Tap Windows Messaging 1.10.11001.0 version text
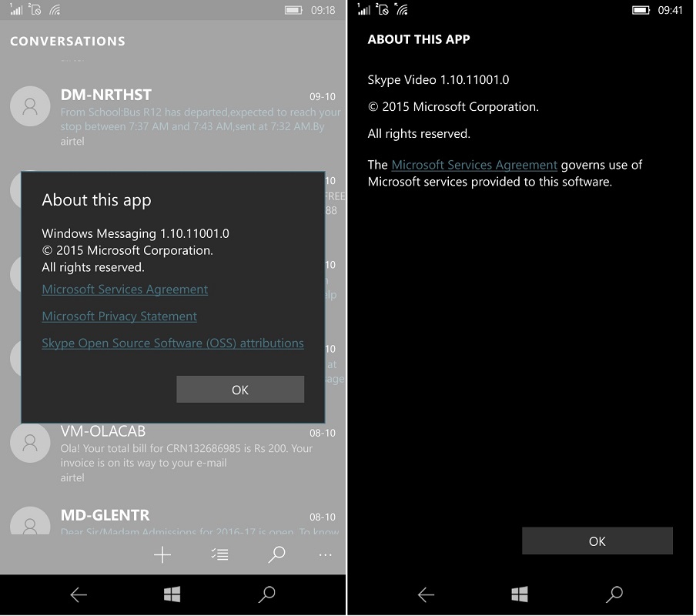Image resolution: width=696 pixels, height=616 pixels. click(x=136, y=233)
